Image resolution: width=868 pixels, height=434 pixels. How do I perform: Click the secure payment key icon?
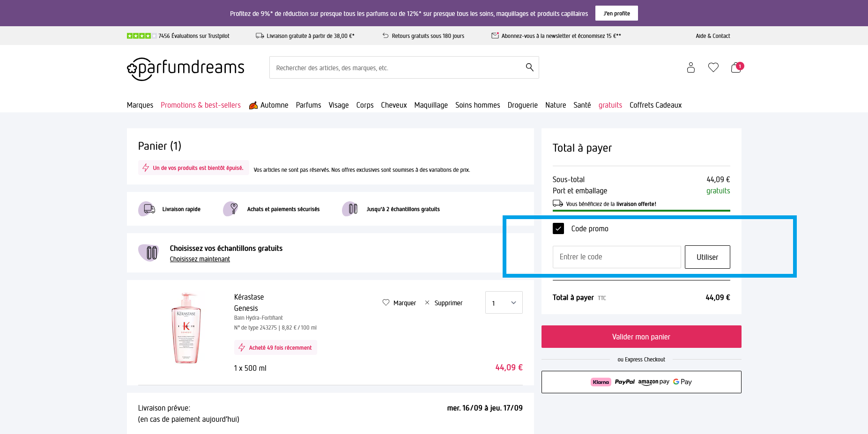point(231,209)
